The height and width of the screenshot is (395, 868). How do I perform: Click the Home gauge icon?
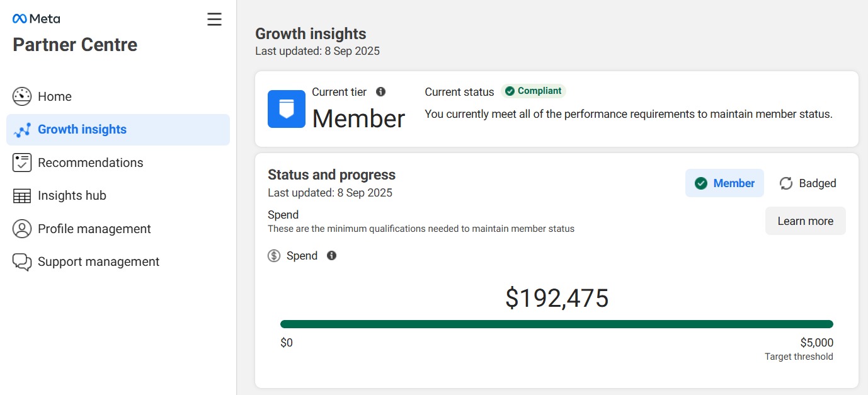(x=22, y=96)
